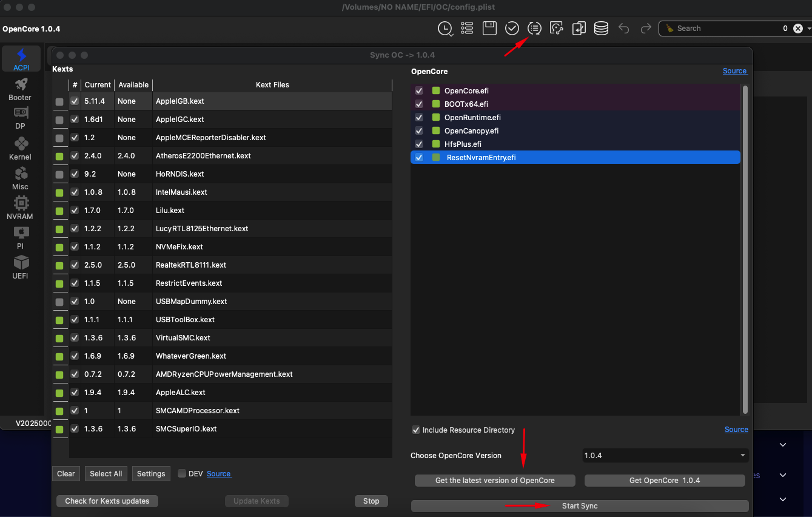
Task: Validate the config with the checkmark icon
Action: coord(512,29)
